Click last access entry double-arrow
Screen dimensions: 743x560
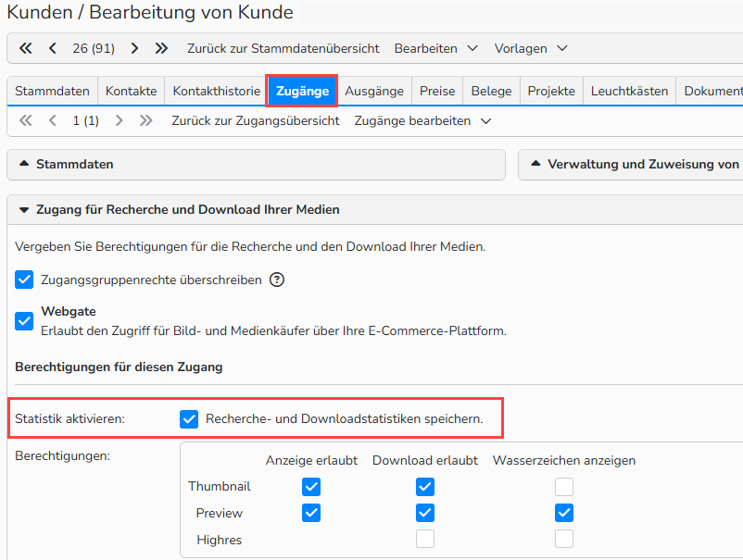(146, 120)
